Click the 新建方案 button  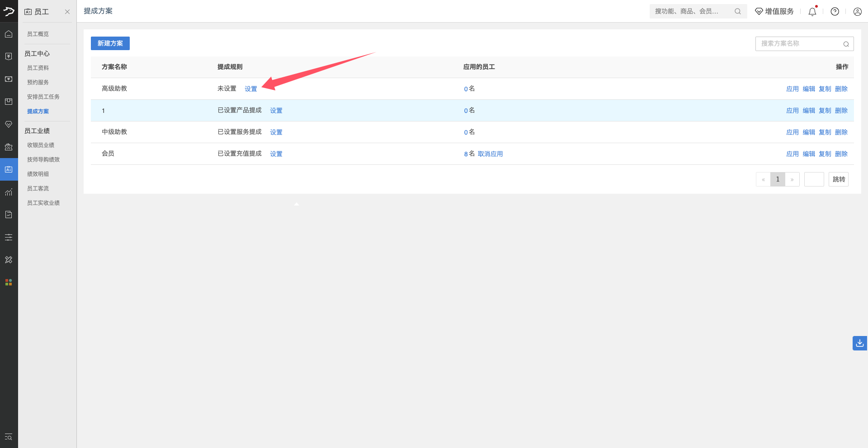coord(110,43)
